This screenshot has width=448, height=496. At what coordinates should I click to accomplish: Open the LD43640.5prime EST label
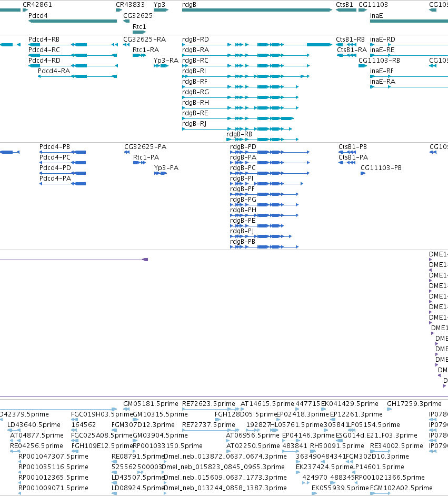[x=34, y=425]
